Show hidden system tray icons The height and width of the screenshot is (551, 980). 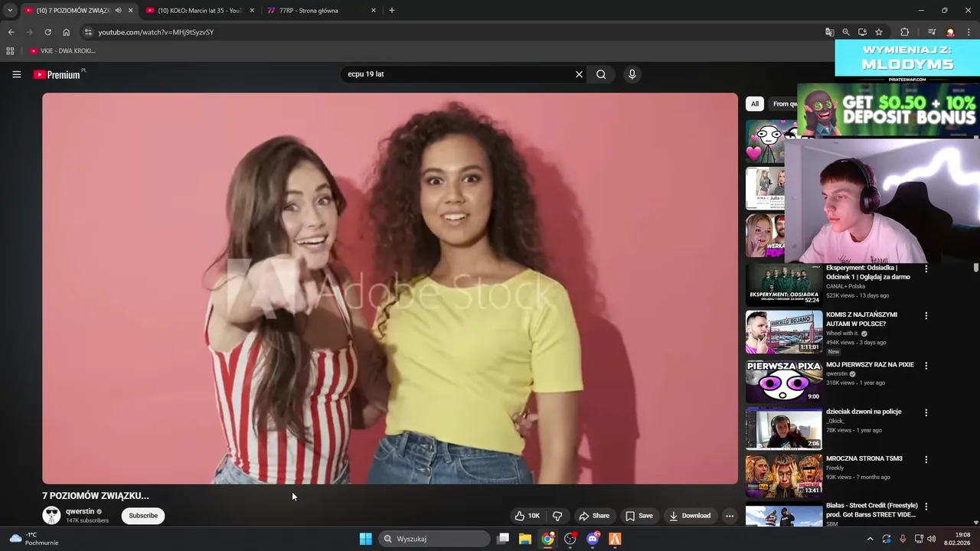870,539
